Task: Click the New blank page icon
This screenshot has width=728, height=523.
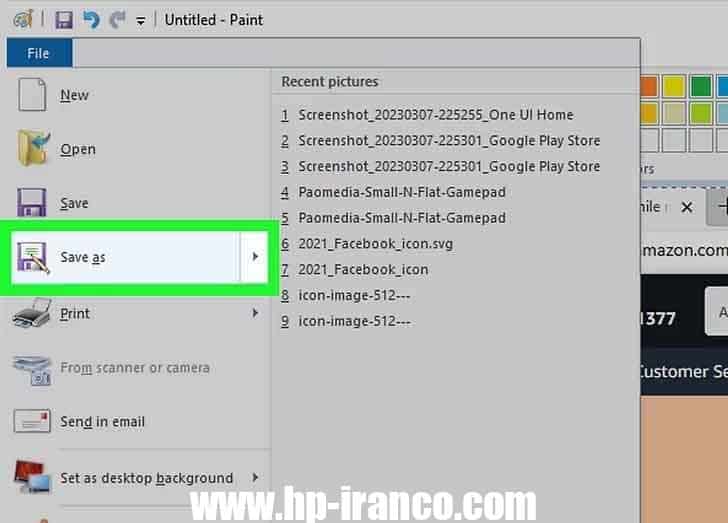Action: coord(33,96)
